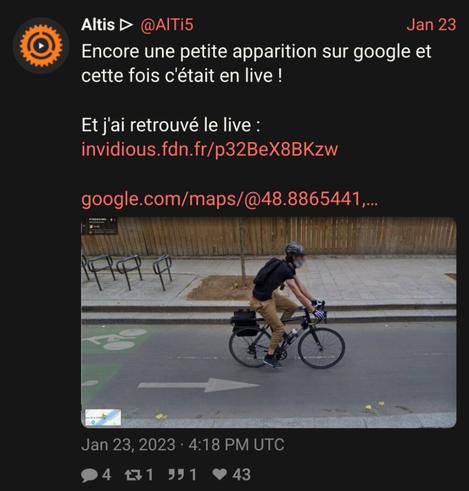Open the @AlTi5 handle profile

click(x=166, y=25)
